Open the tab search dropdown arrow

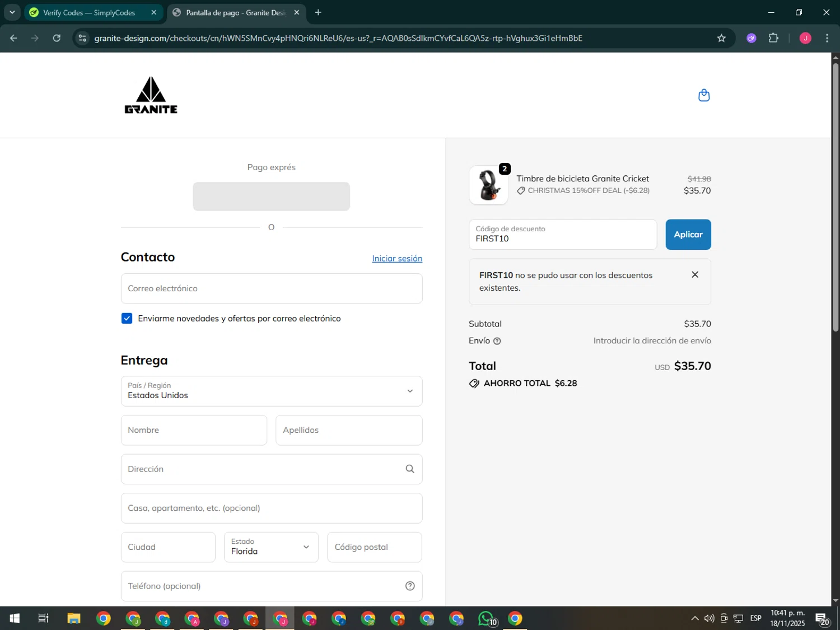12,12
